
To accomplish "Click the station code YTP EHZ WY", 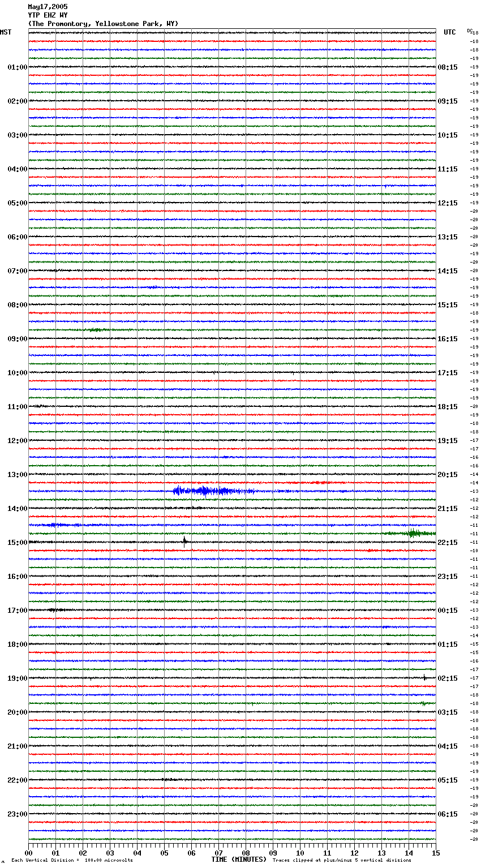I will pyautogui.click(x=48, y=15).
